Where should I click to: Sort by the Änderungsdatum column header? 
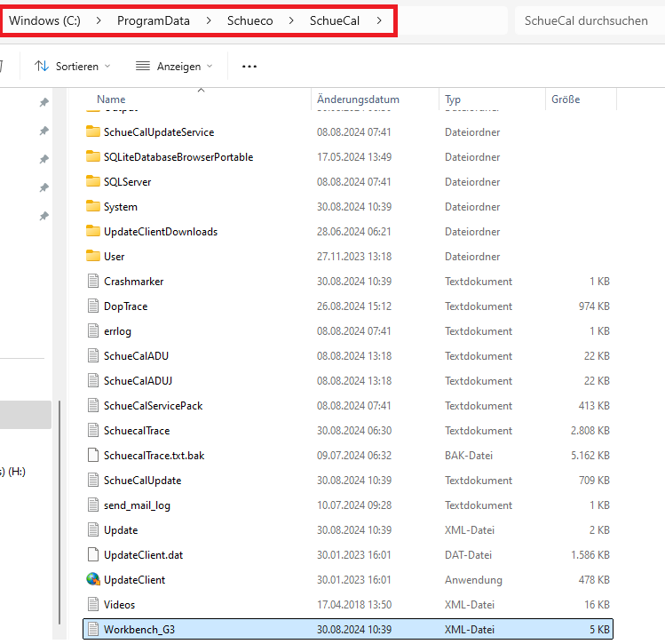[358, 99]
